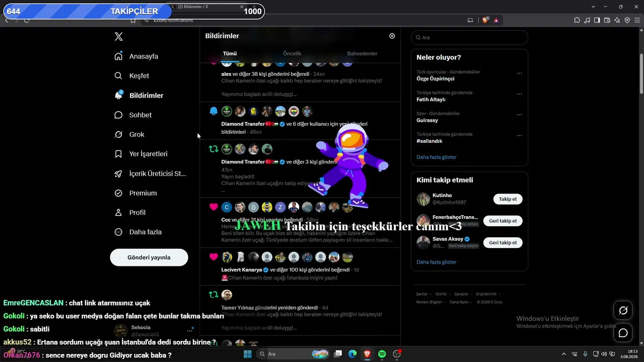Click the Brave Rewards triangle icon

tap(496, 20)
